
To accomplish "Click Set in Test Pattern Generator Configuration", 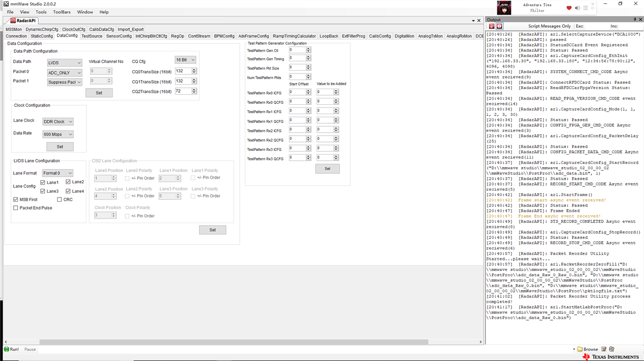I will tap(327, 169).
